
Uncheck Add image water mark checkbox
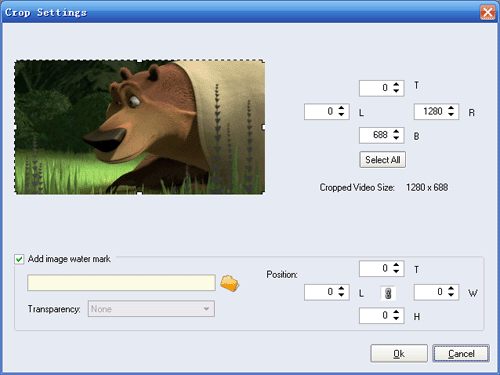click(19, 259)
